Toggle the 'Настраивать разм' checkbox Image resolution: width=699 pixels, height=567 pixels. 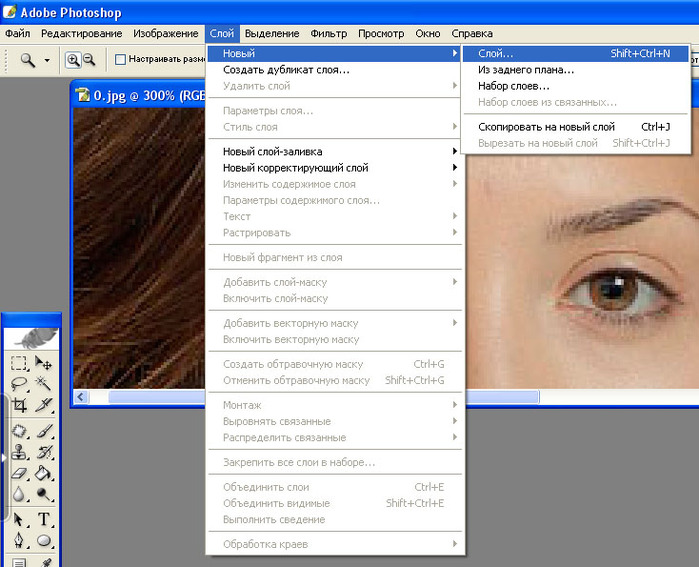pos(120,59)
